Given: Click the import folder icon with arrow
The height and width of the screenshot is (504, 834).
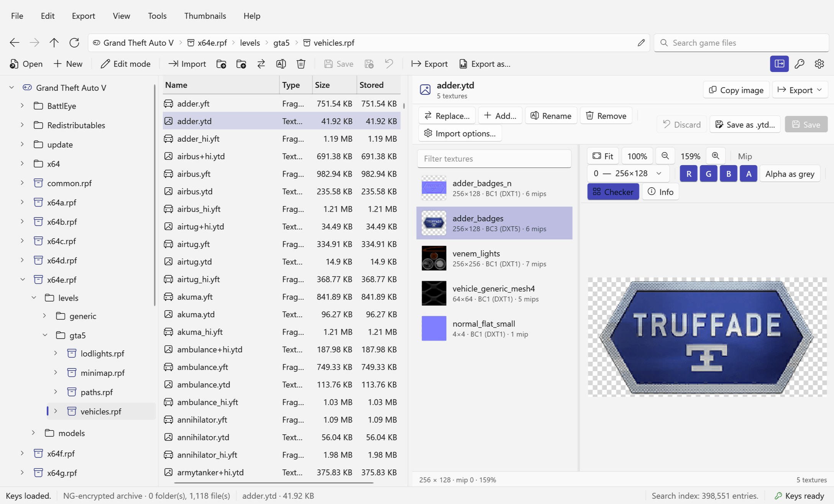Looking at the screenshot, I should click(221, 64).
